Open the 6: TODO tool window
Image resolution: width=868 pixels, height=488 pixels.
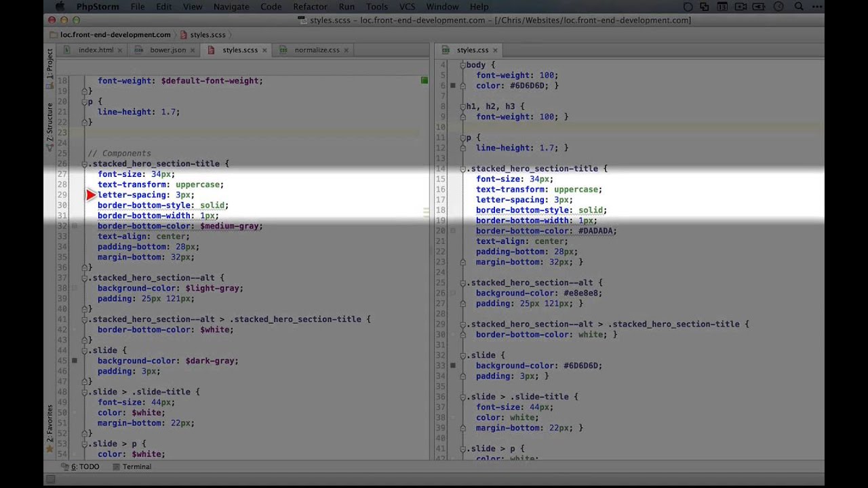pos(80,467)
